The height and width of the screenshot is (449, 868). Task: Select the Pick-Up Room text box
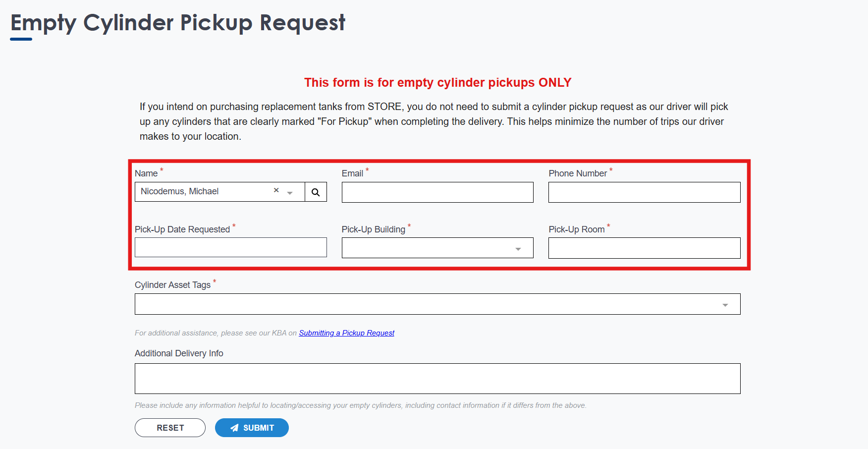pos(644,248)
